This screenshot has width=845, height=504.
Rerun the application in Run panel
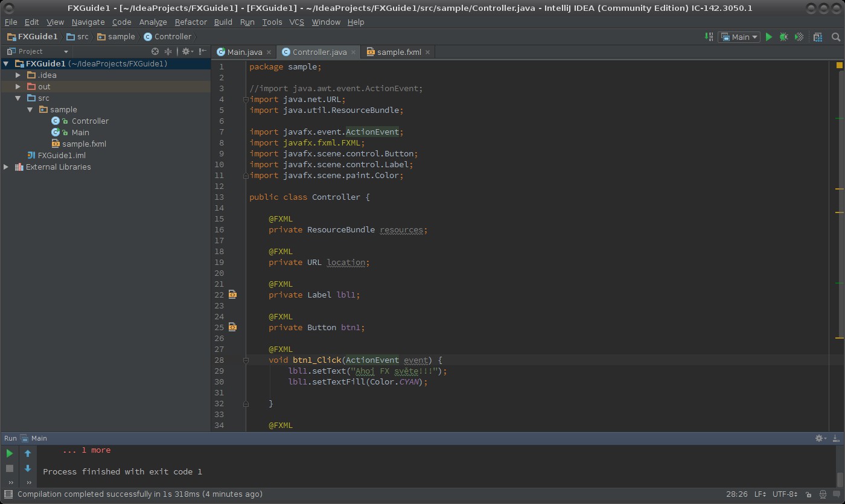point(9,453)
